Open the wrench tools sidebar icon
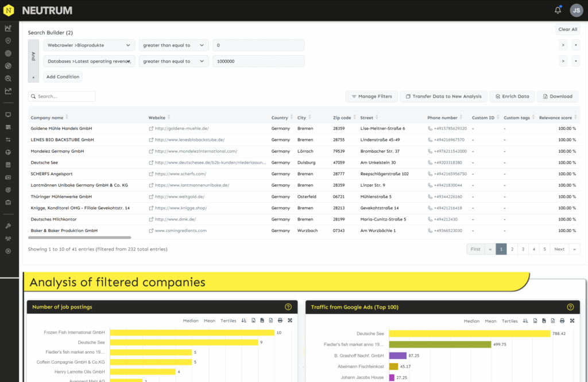The image size is (588, 382). tap(8, 226)
